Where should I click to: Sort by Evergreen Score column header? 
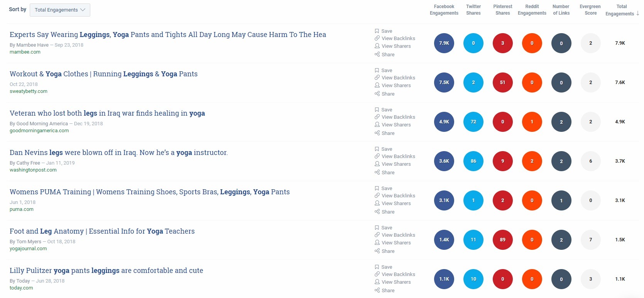590,10
